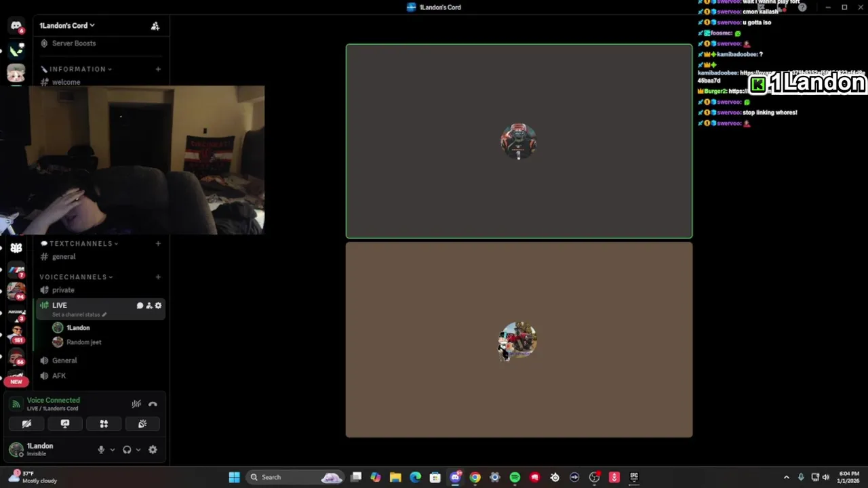868x488 pixels.
Task: Open Discord direct messages home icon
Action: coord(16,26)
